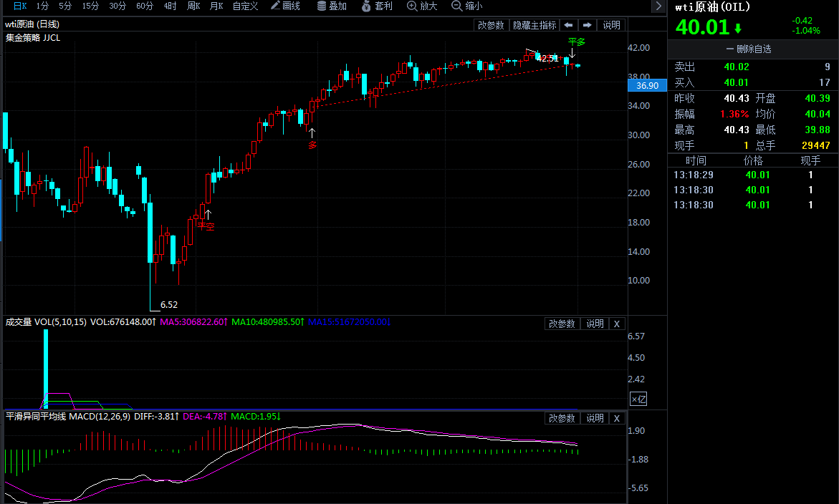Zoom out with 缩小 magnifier

[466, 6]
